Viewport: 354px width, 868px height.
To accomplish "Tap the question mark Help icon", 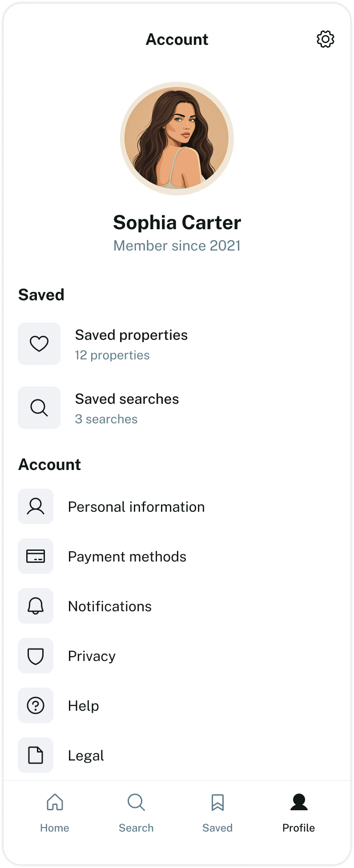I will click(36, 705).
